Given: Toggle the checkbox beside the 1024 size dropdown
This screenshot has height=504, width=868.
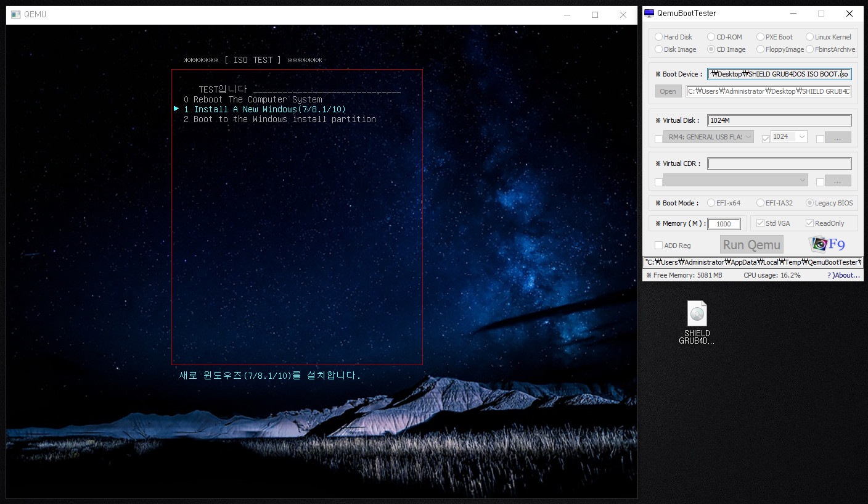Looking at the screenshot, I should click(766, 139).
